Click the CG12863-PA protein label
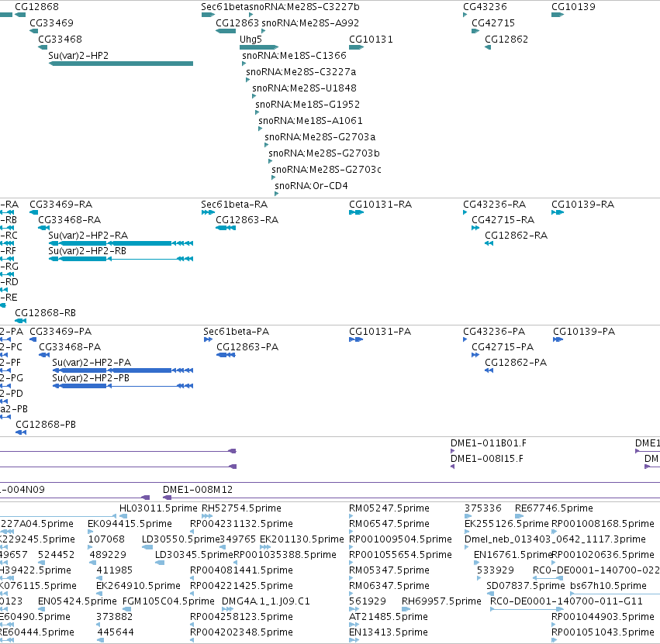 coord(247,347)
